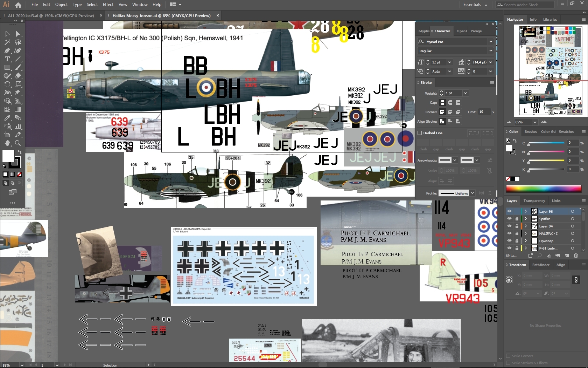588x368 pixels.
Task: Open the Window menu
Action: click(140, 5)
